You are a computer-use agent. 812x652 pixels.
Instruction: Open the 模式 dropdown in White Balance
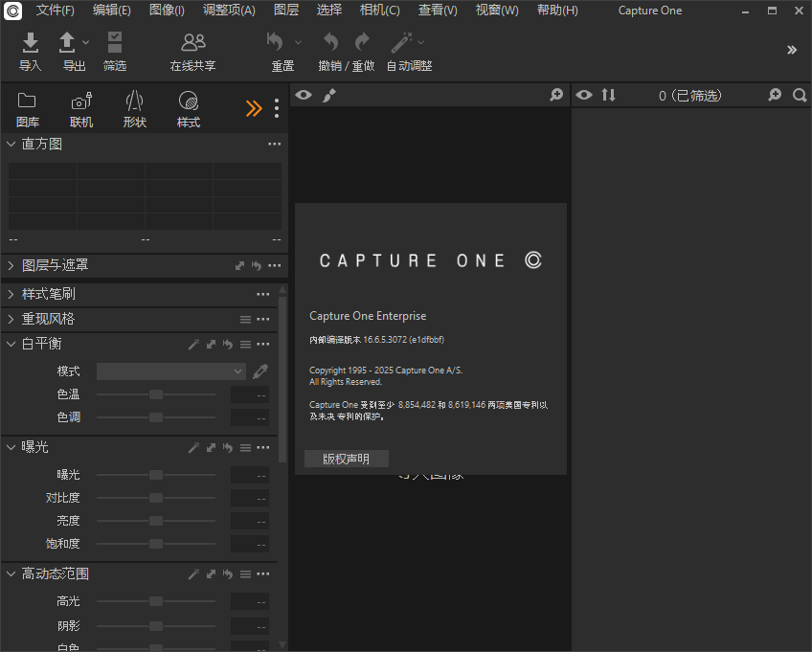point(170,371)
